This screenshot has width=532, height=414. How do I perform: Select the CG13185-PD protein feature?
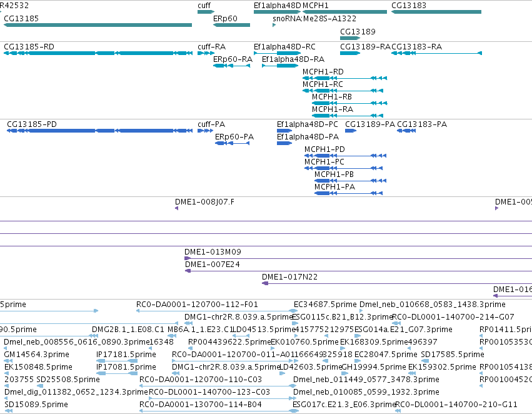coord(100,131)
